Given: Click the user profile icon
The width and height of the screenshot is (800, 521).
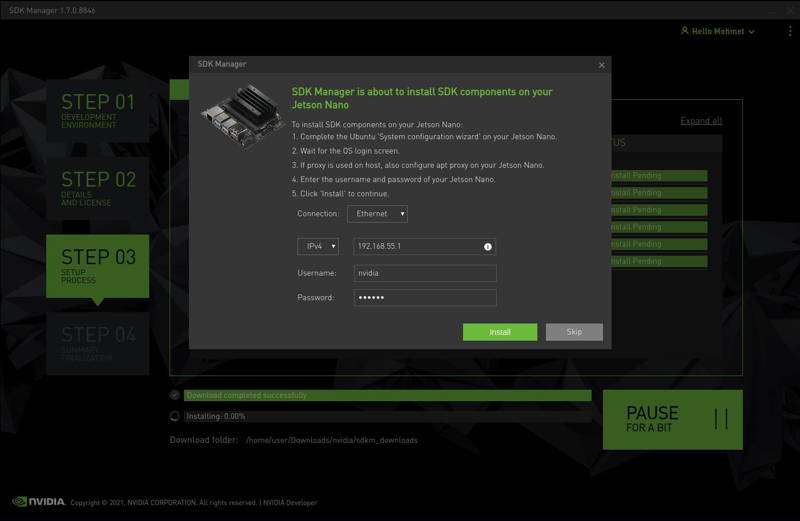Looking at the screenshot, I should pyautogui.click(x=685, y=31).
